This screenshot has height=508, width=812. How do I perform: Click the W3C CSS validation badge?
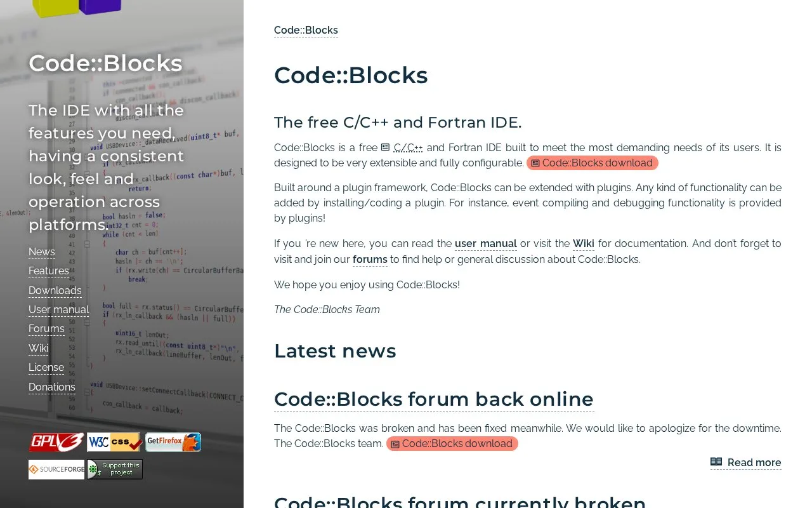(x=115, y=442)
